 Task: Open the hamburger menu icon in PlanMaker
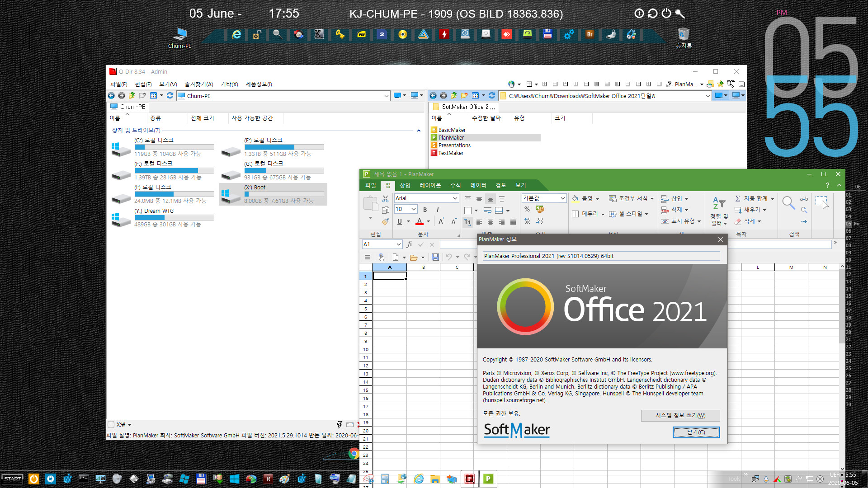coord(368,257)
